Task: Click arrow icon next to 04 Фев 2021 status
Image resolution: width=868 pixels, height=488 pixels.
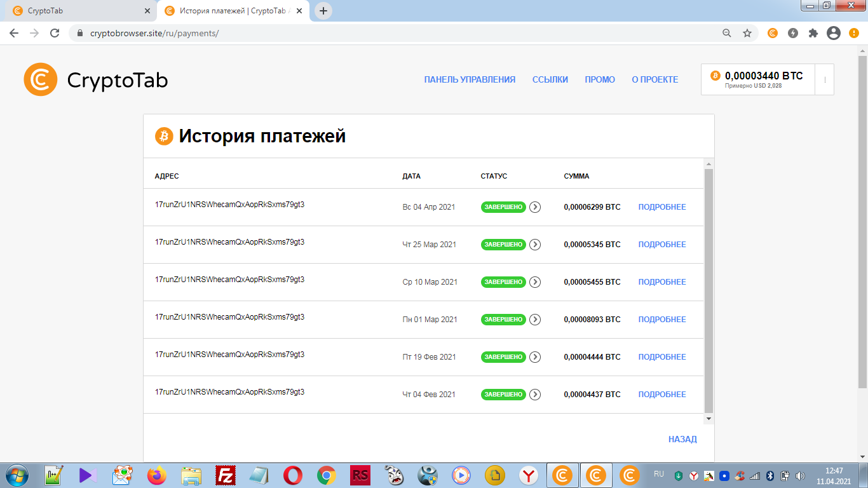Action: coord(535,395)
